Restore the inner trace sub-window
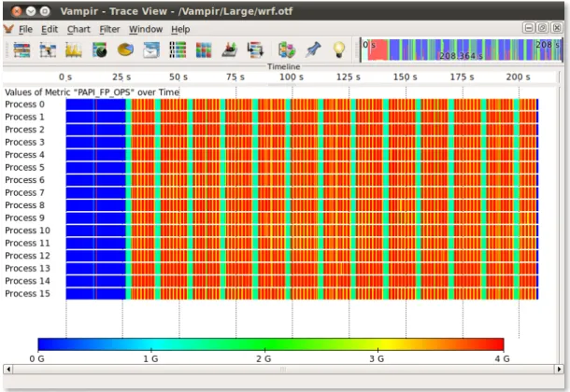 tap(542, 28)
